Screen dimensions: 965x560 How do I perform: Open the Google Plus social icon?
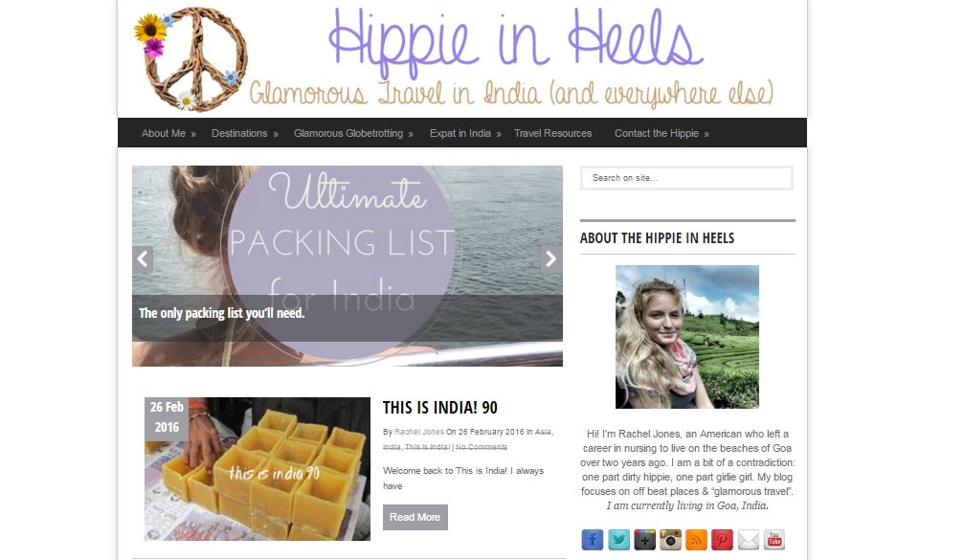click(644, 540)
